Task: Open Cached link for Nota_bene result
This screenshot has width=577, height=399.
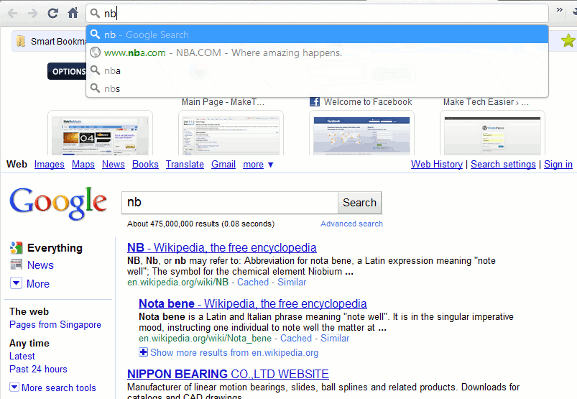Action: (296, 338)
